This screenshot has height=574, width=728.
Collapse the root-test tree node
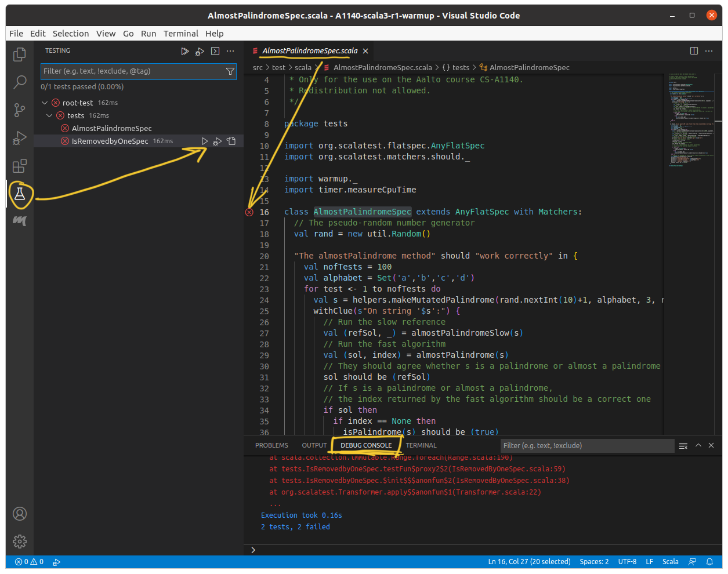point(45,103)
